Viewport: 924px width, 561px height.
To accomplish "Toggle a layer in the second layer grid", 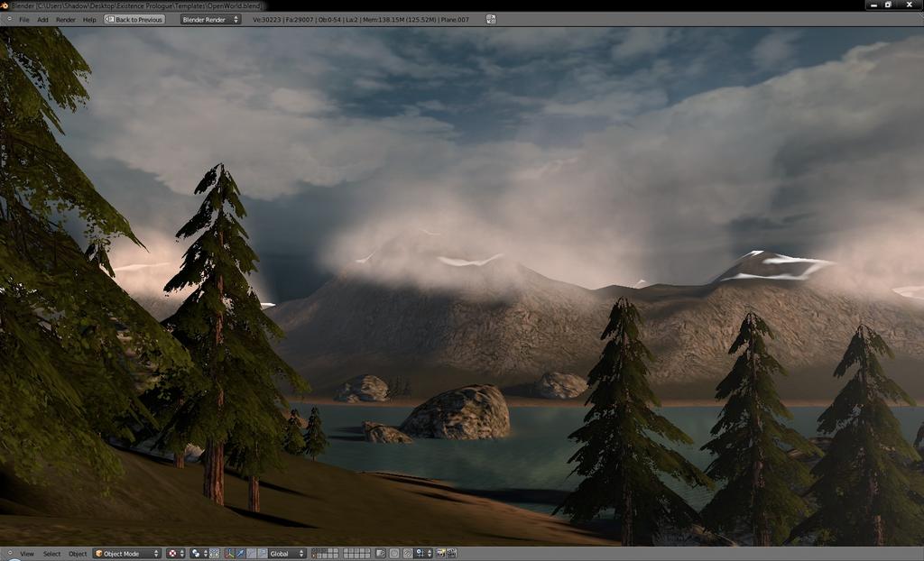I will pyautogui.click(x=356, y=554).
